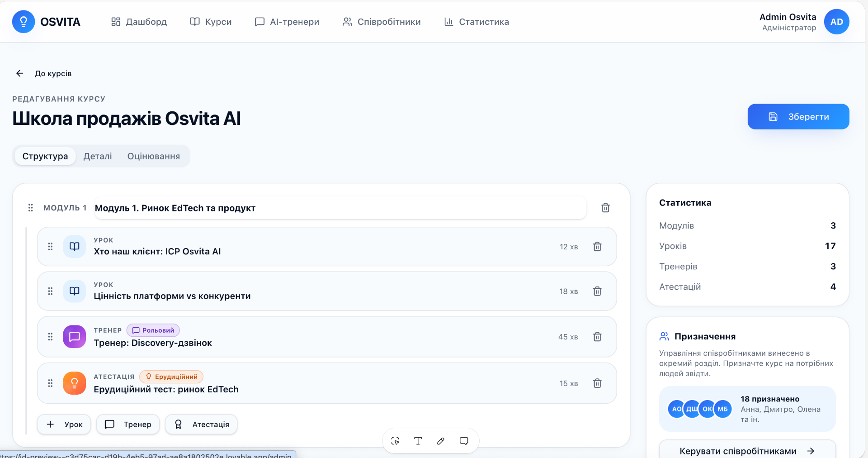Select the comment tool in floating toolbar
The image size is (868, 458).
(x=464, y=441)
